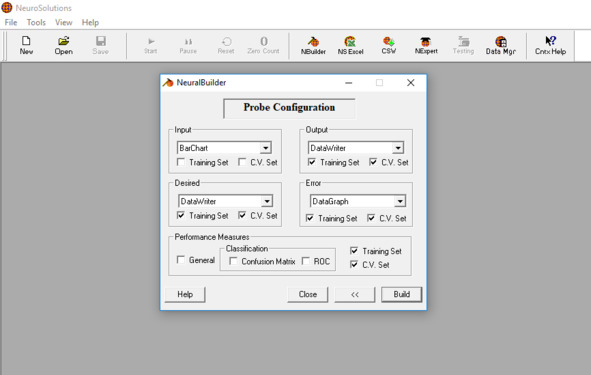Image resolution: width=591 pixels, height=375 pixels.
Task: Click the Open folder icon
Action: (x=63, y=46)
